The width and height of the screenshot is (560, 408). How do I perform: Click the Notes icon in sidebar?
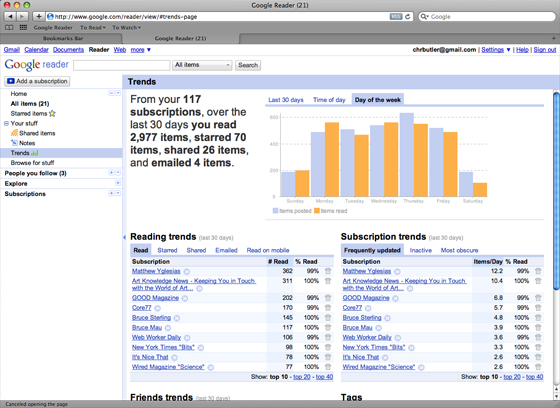click(14, 143)
